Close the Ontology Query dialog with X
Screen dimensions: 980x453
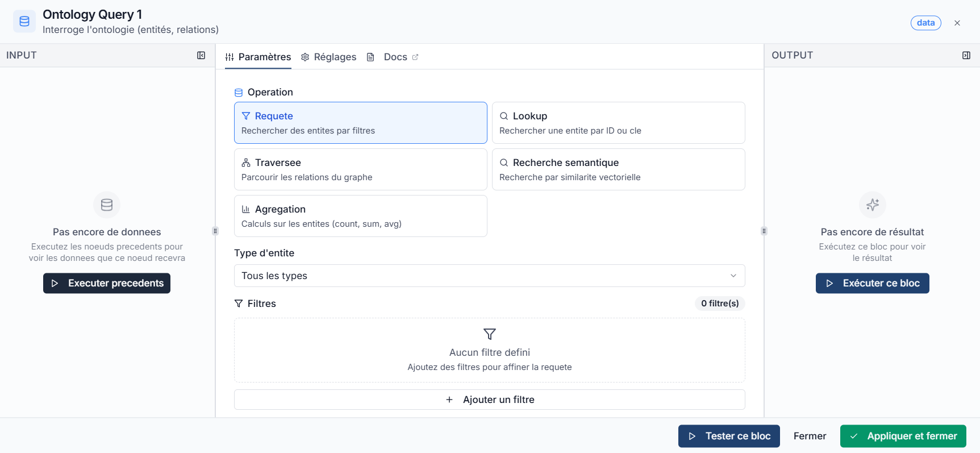click(x=957, y=23)
